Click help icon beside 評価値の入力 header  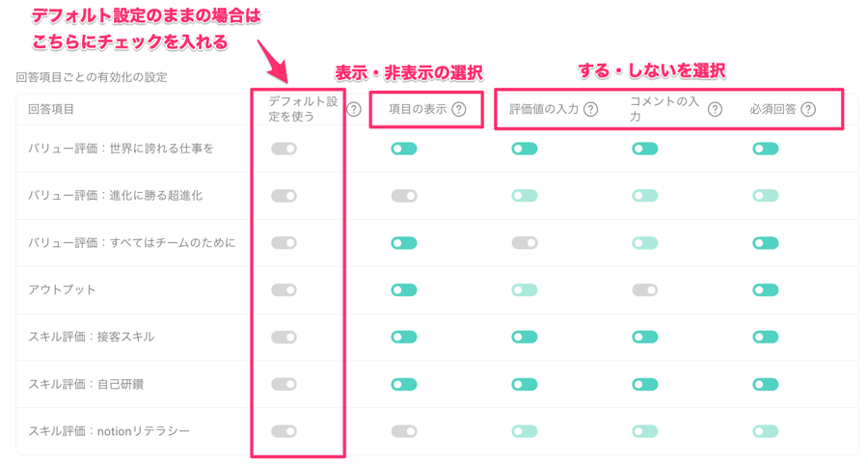click(x=590, y=110)
